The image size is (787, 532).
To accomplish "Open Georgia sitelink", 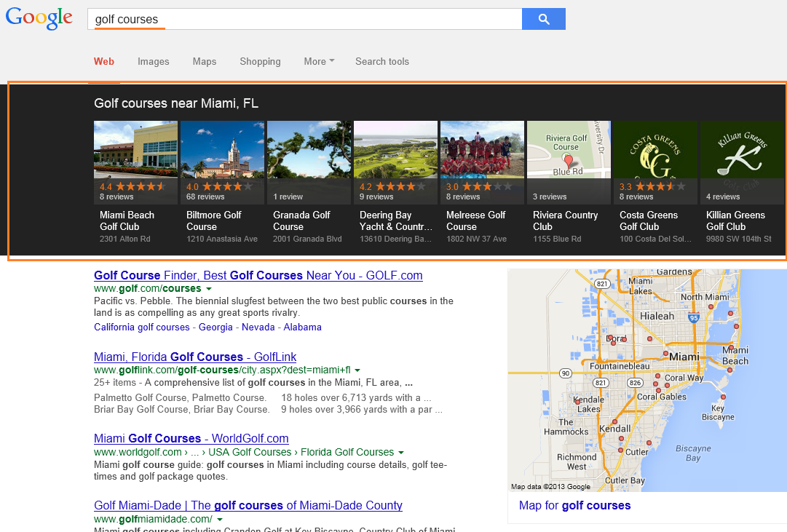I will tap(215, 327).
